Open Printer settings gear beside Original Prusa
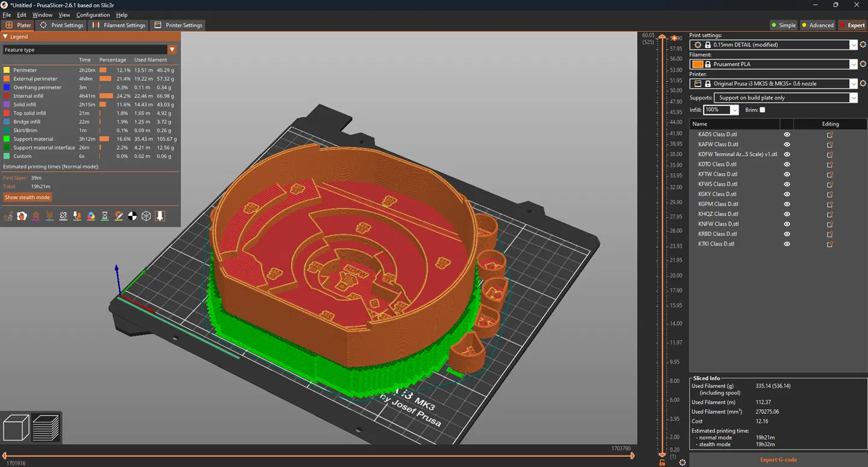 (863, 84)
